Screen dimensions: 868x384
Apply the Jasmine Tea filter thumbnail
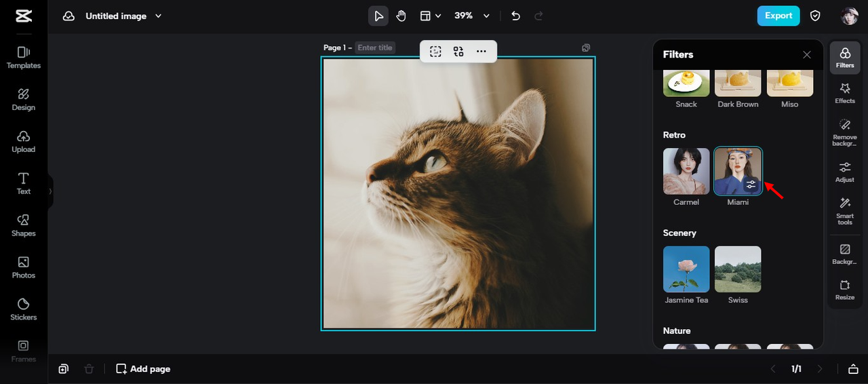point(686,269)
